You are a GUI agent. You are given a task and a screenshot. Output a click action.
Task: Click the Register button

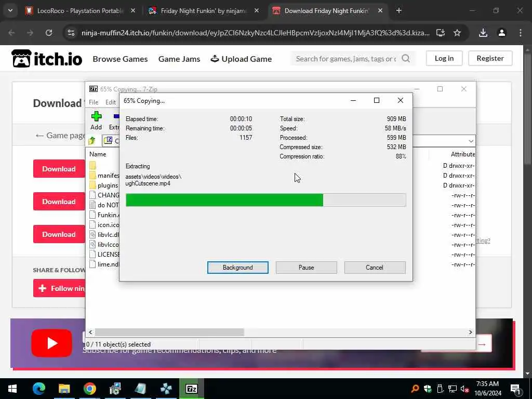point(490,58)
